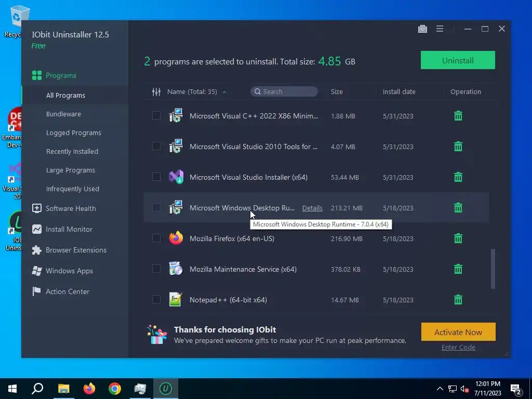Screen dimensions: 532x399
Task: Click the Windows Apps flag icon
Action: coord(37,271)
